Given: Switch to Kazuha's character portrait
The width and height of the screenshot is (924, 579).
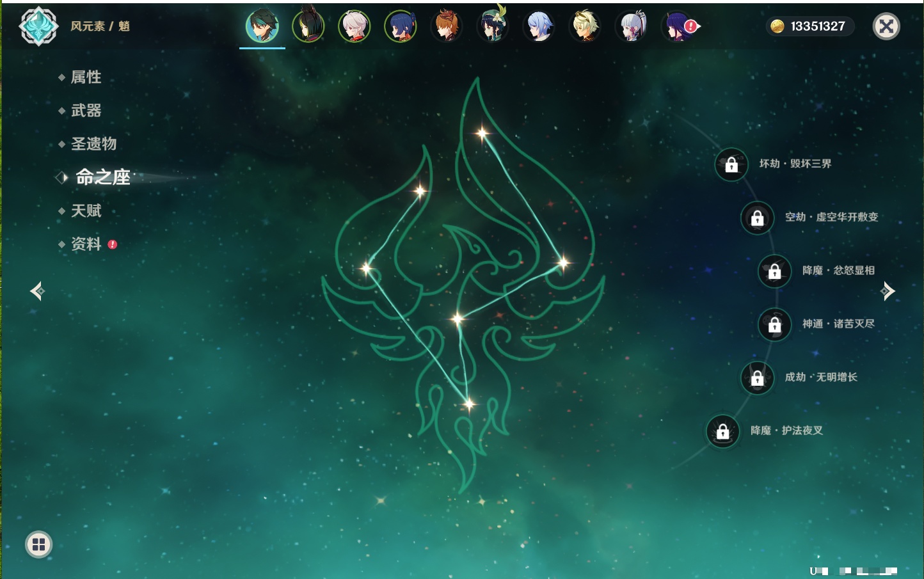Looking at the screenshot, I should pos(354,26).
